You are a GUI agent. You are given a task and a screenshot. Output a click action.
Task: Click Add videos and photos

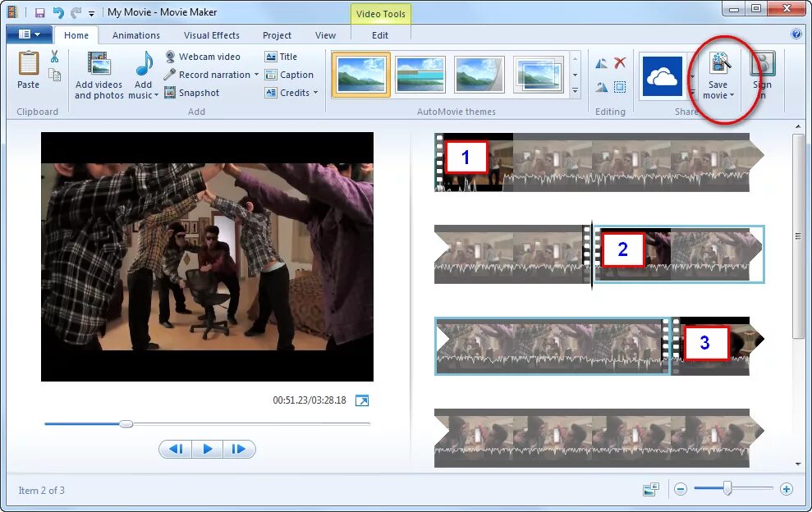click(99, 75)
